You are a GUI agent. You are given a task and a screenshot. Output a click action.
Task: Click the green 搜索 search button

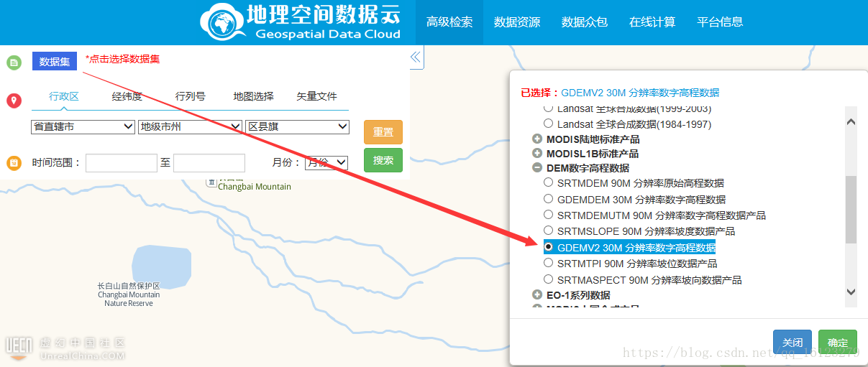(x=383, y=160)
